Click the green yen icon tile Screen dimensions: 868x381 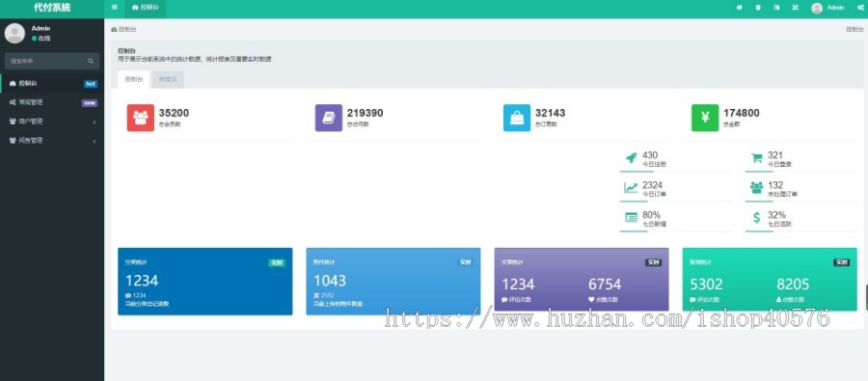tap(705, 118)
